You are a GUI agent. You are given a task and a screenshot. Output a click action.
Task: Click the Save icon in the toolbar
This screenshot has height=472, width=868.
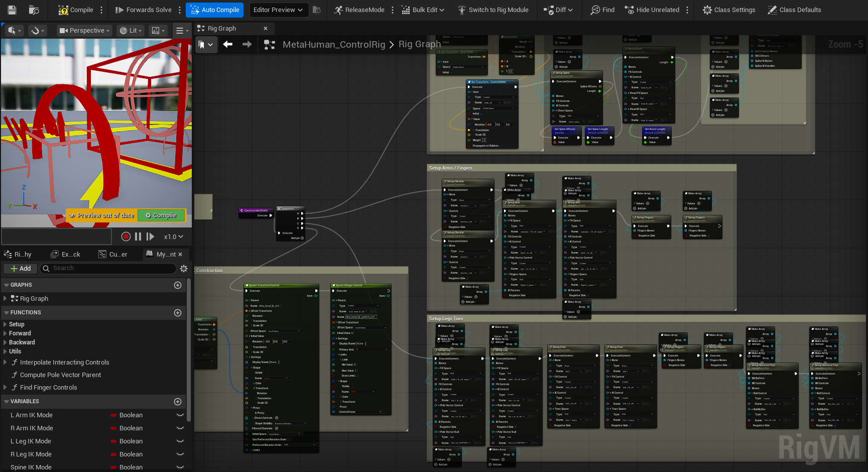click(12, 10)
